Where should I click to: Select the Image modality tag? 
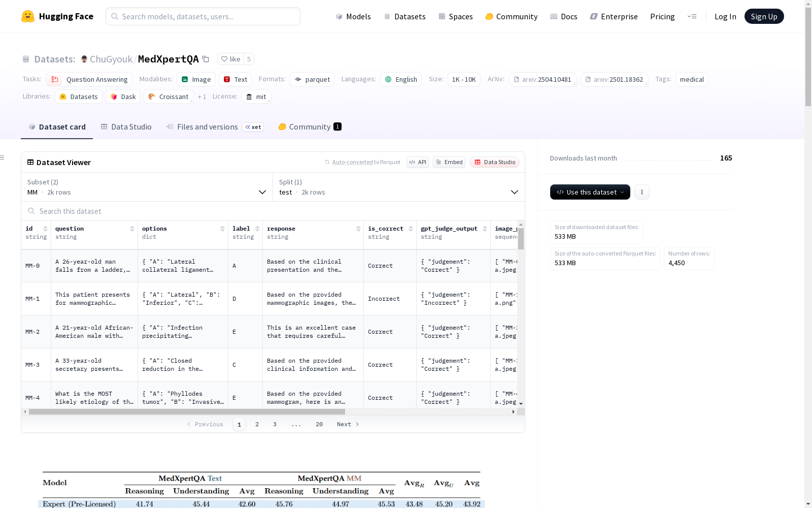[x=196, y=79]
